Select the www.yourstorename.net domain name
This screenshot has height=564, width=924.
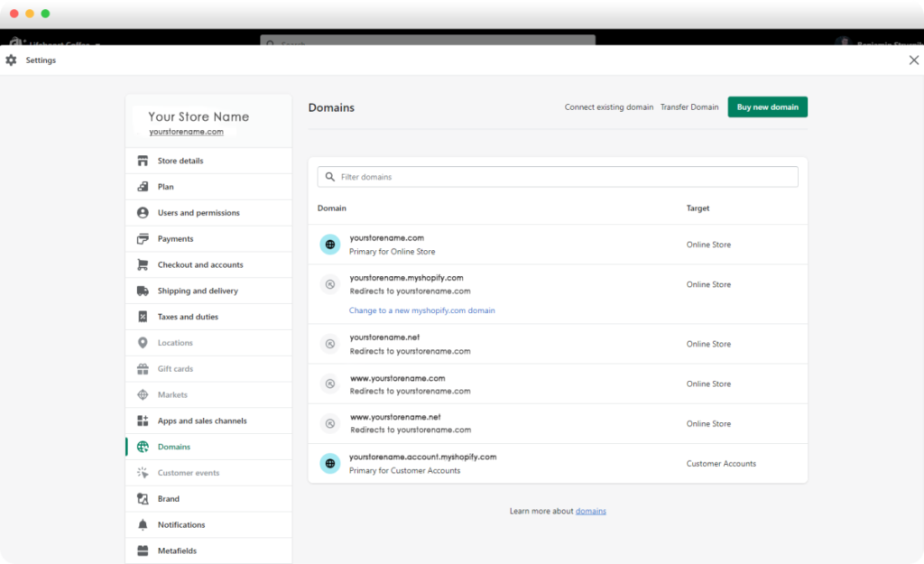click(x=395, y=417)
